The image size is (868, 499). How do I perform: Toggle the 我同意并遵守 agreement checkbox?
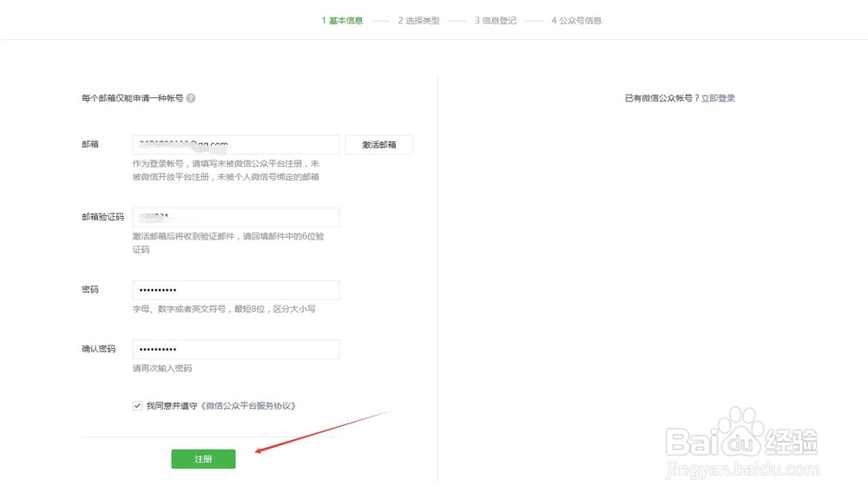137,405
